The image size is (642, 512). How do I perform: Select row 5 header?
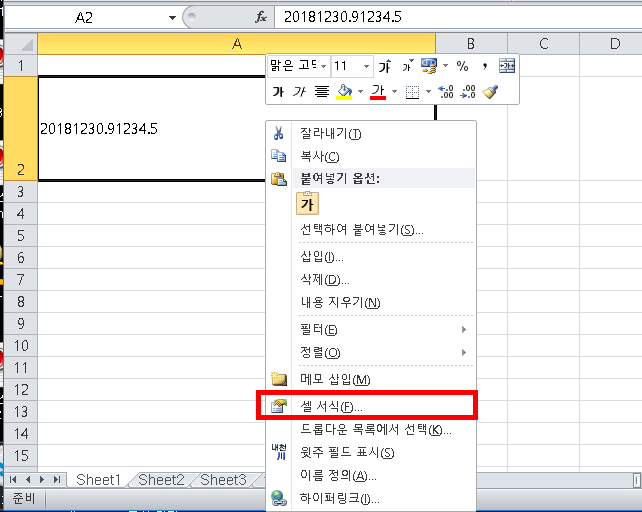point(20,236)
